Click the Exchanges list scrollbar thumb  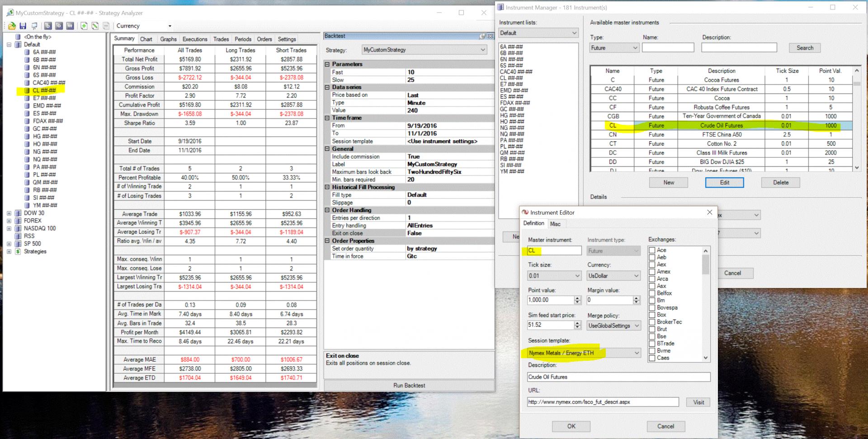click(706, 264)
